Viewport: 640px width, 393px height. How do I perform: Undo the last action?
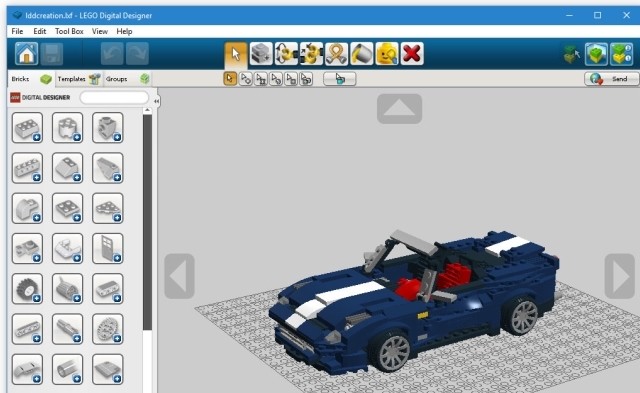112,53
